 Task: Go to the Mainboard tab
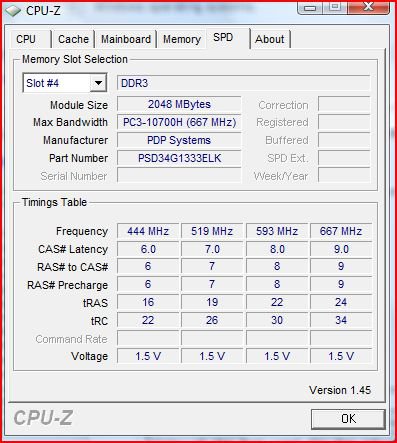pos(126,39)
